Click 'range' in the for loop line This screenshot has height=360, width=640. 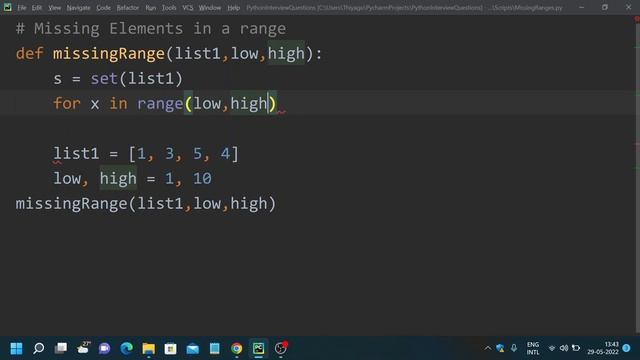coord(160,104)
